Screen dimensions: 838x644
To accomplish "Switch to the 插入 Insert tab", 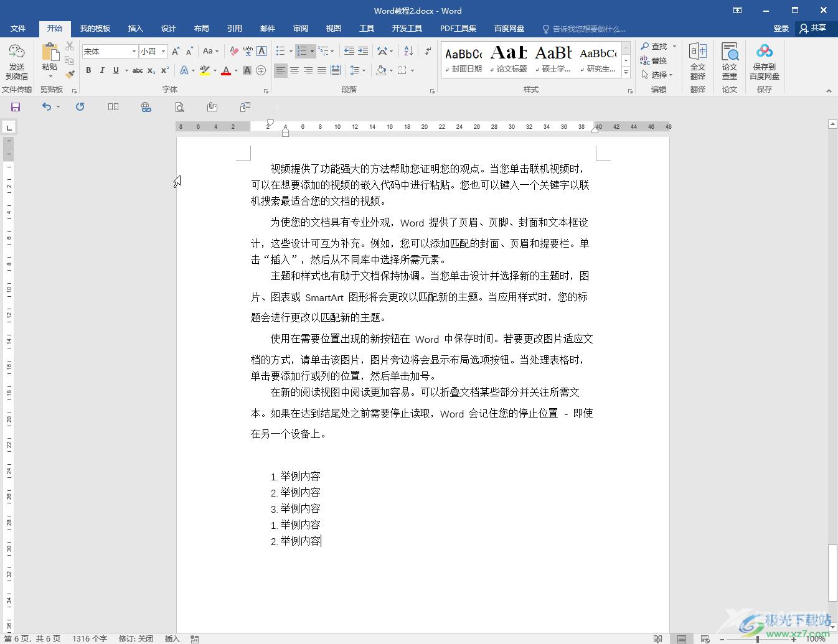I will pos(135,29).
